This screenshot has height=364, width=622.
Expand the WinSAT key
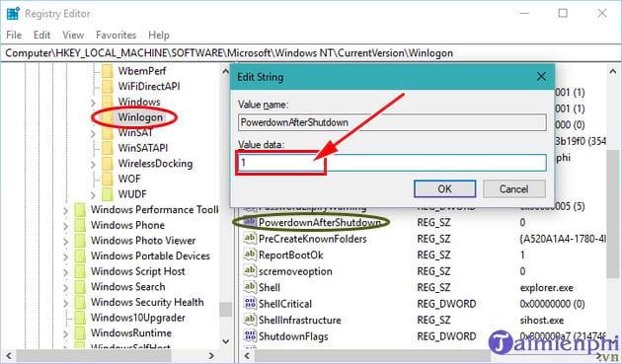point(93,133)
